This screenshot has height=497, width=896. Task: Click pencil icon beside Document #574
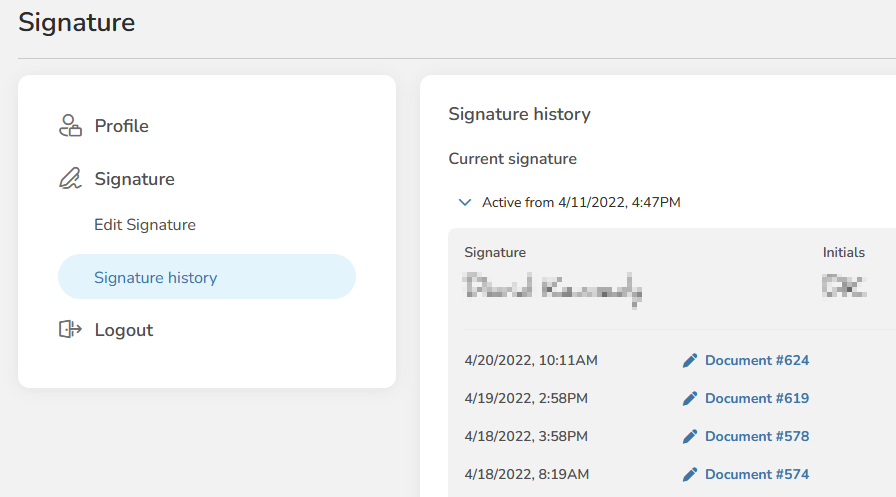[689, 474]
